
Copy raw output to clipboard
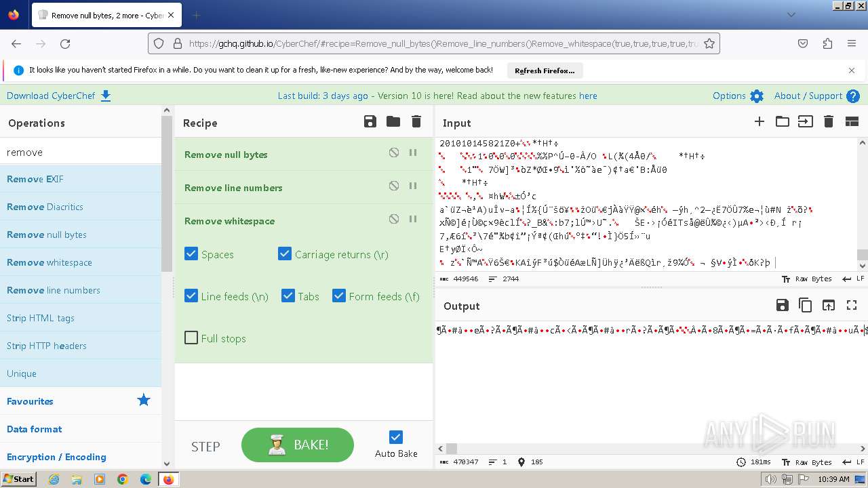(x=806, y=306)
